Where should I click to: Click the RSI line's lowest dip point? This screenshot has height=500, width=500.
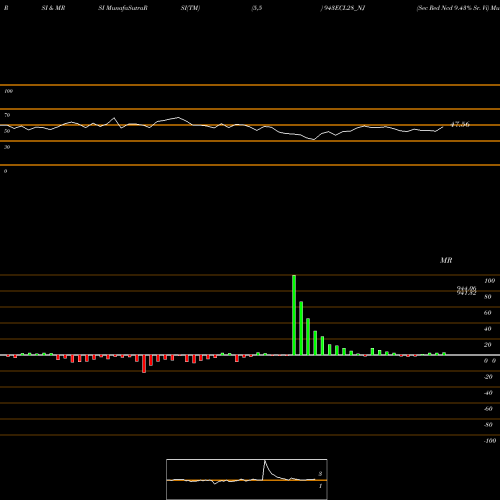coord(313,140)
